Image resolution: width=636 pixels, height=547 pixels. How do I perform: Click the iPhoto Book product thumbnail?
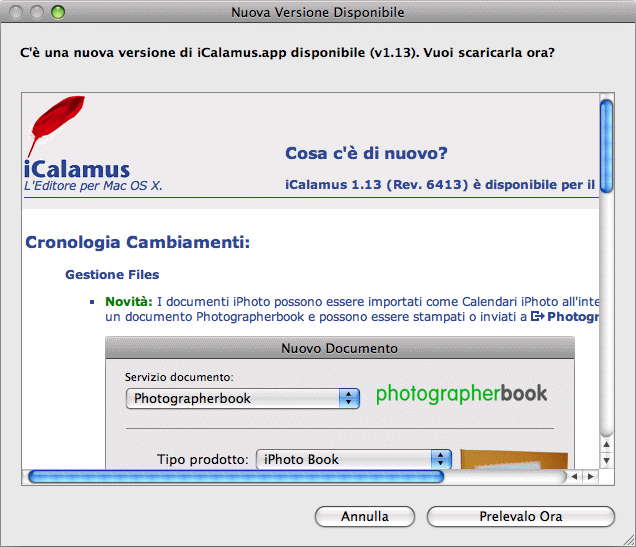coord(514,459)
